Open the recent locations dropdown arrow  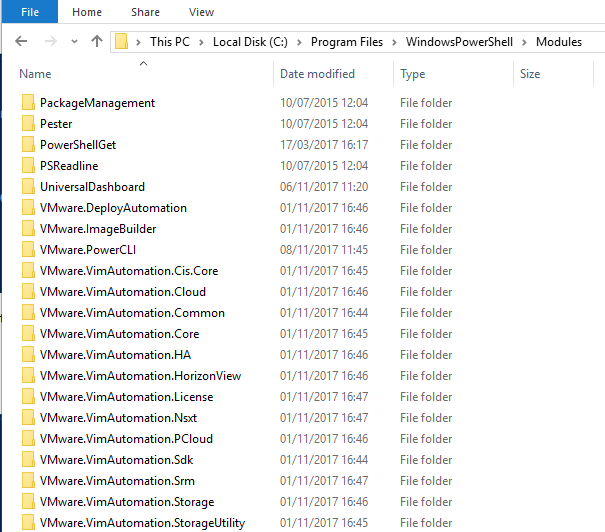coord(74,41)
